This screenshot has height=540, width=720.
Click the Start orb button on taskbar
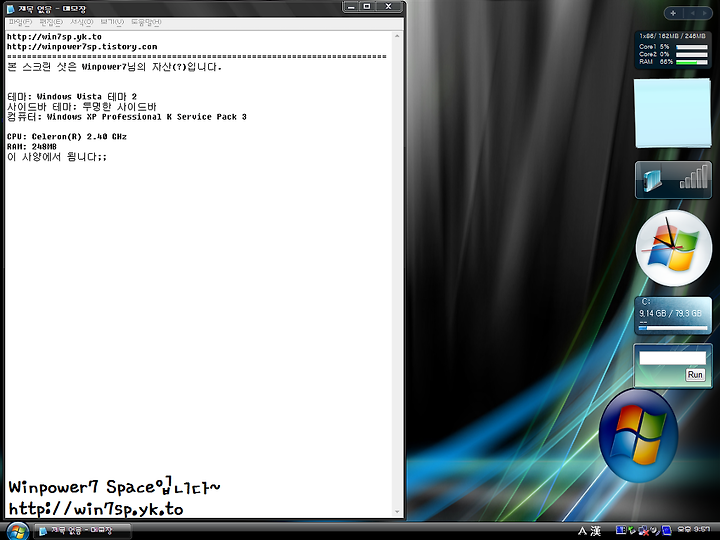click(x=18, y=531)
